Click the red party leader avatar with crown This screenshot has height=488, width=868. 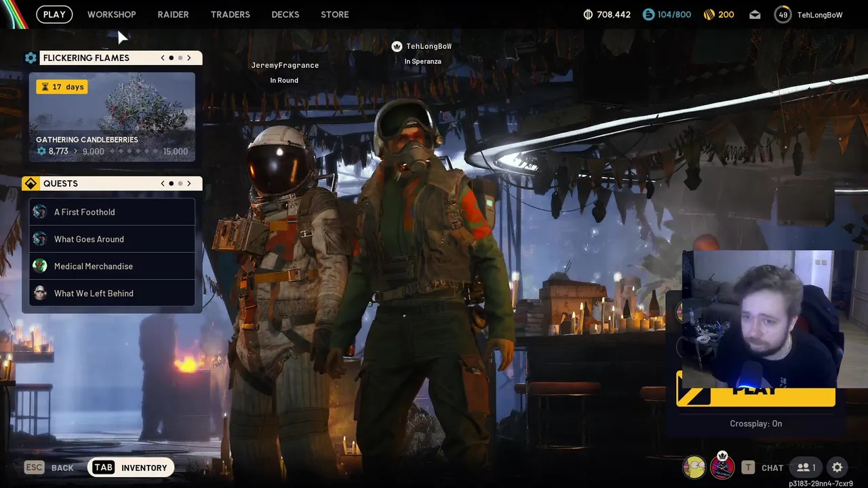click(722, 466)
